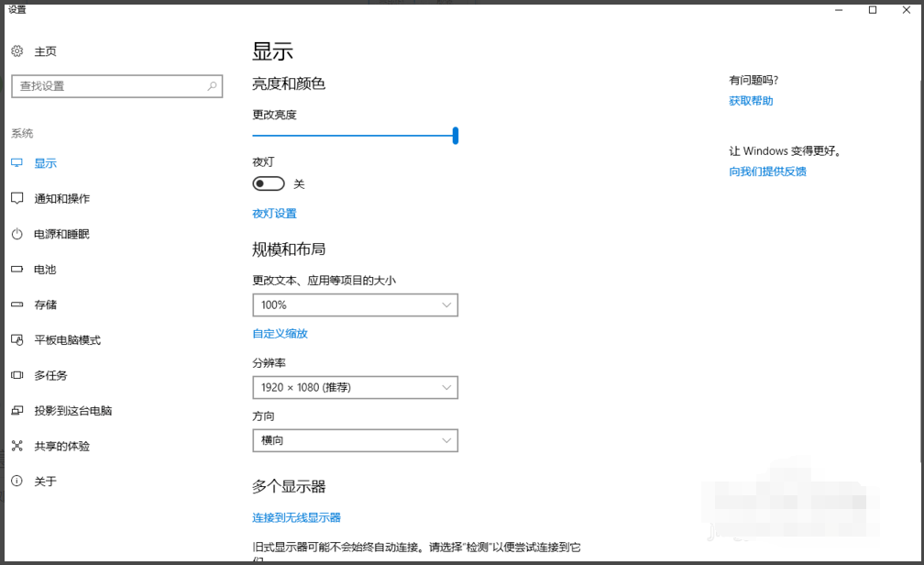
Task: Open 多任务 settings
Action: click(49, 375)
